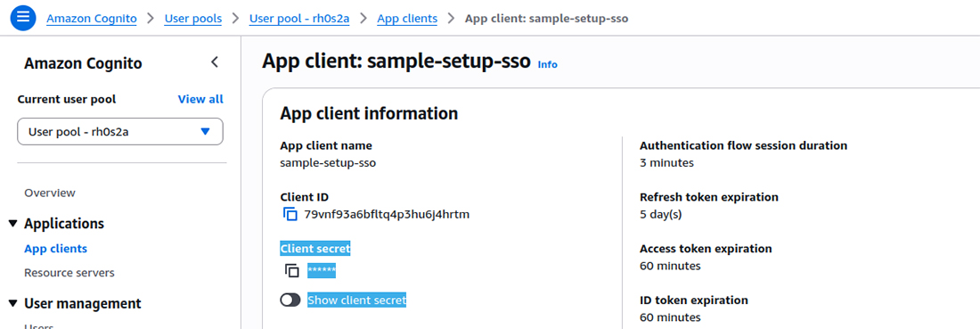Click the App client name label
The image size is (980, 329).
click(x=326, y=145)
